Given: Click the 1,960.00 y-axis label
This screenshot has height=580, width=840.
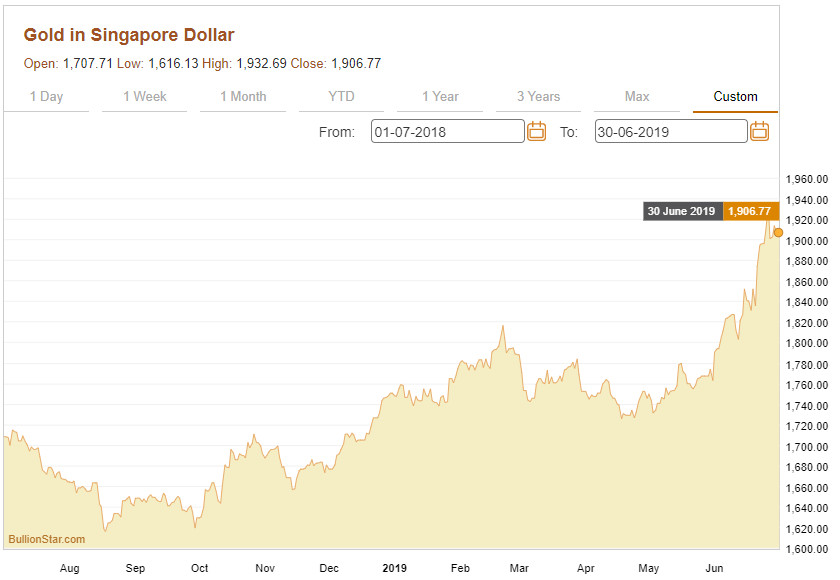Looking at the screenshot, I should point(806,179).
